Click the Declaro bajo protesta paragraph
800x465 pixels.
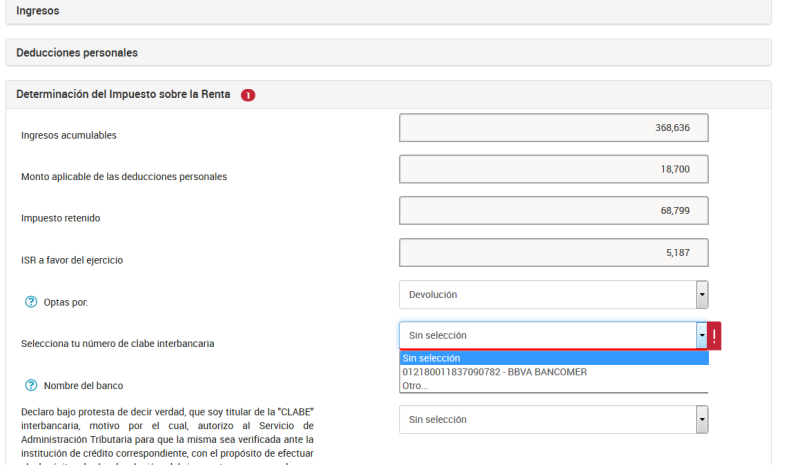[x=167, y=435]
